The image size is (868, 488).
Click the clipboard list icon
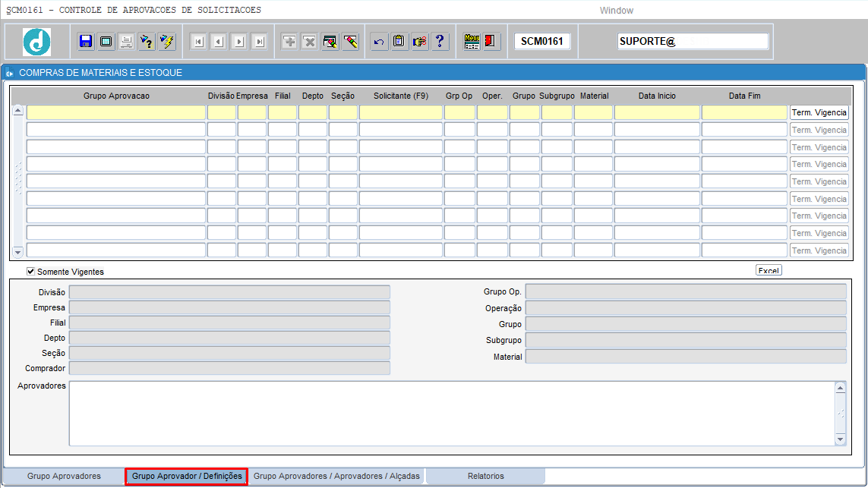click(x=399, y=42)
